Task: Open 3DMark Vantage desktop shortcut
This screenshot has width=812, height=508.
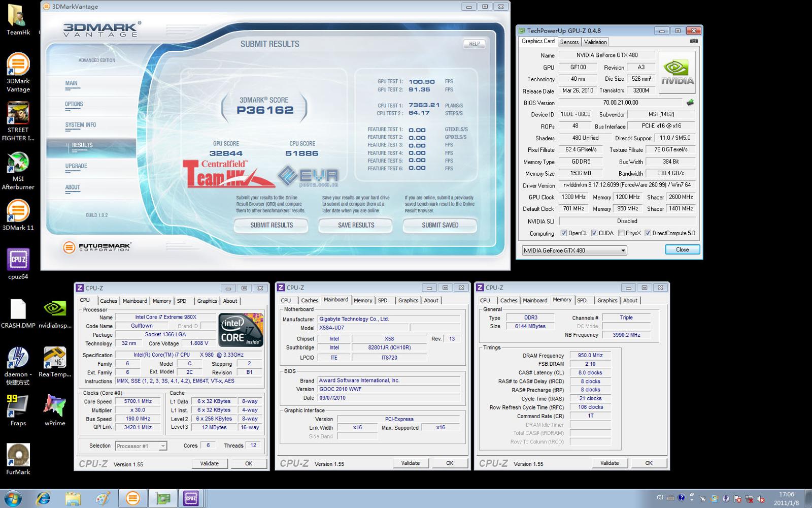Action: (18, 71)
